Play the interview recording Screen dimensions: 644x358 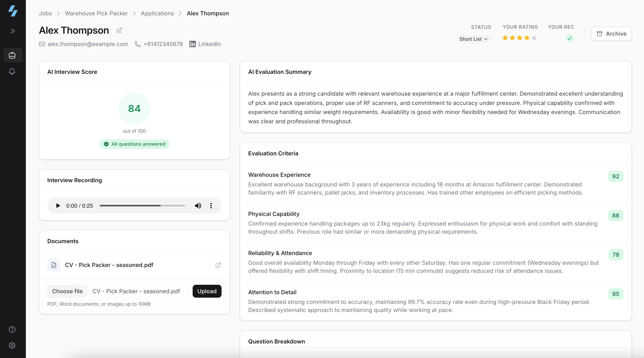(58, 205)
